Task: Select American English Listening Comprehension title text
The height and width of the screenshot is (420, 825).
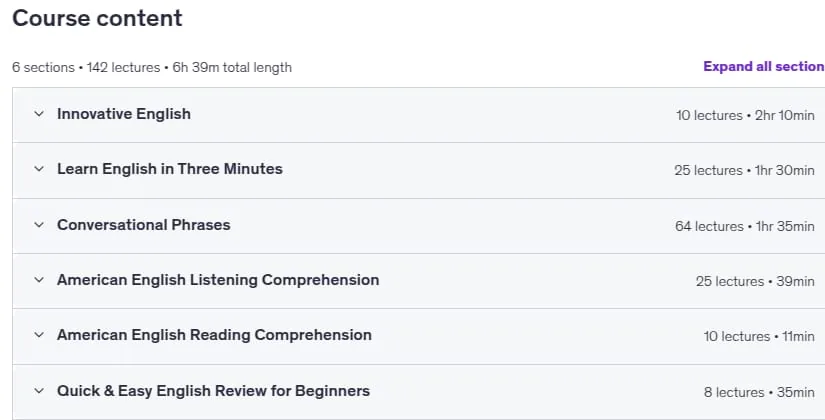Action: click(x=218, y=280)
